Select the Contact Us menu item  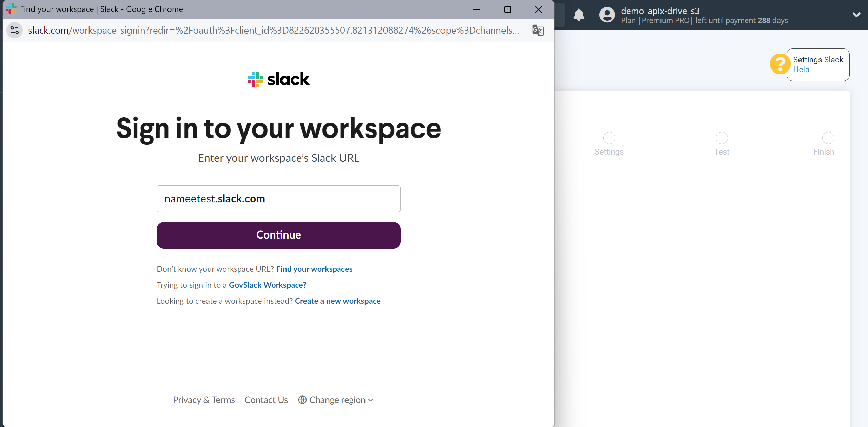pos(266,399)
